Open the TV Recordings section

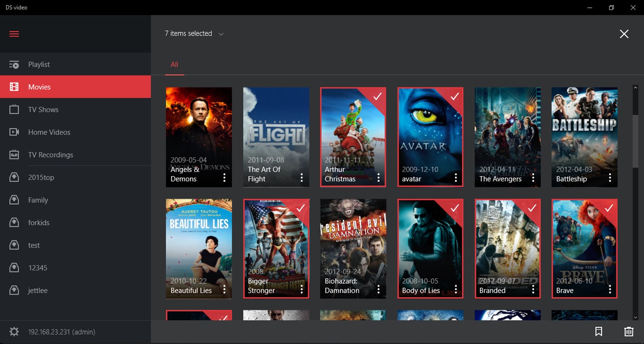(x=50, y=155)
